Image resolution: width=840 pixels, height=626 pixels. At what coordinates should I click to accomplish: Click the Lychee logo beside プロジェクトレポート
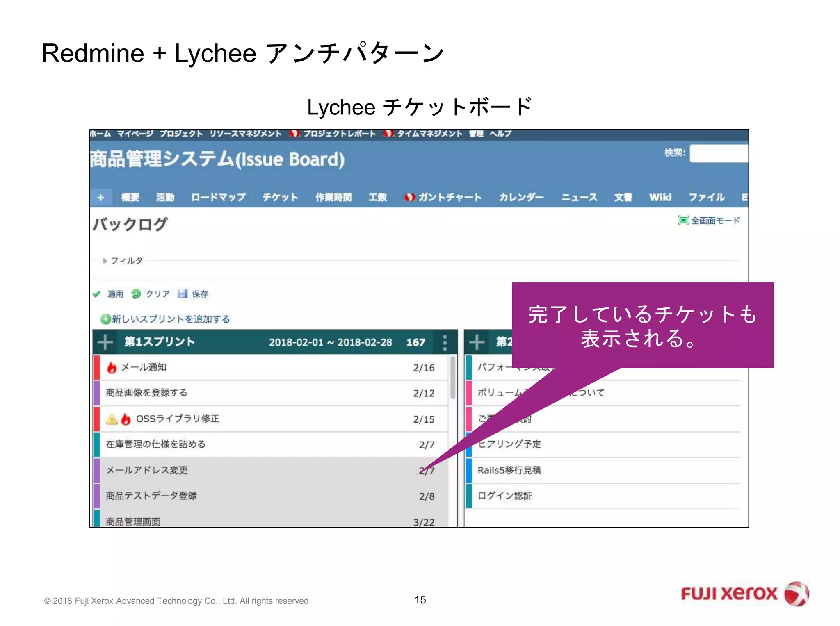point(294,134)
